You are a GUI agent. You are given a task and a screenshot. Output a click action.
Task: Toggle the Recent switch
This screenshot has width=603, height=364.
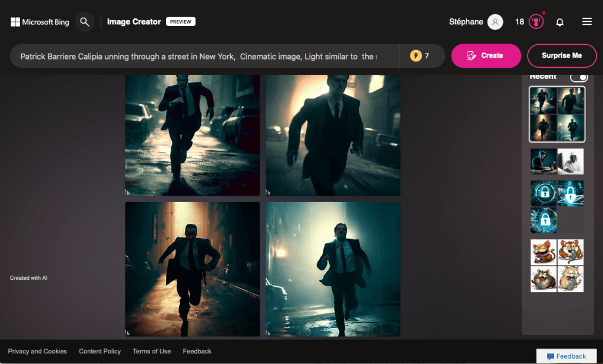pyautogui.click(x=579, y=77)
